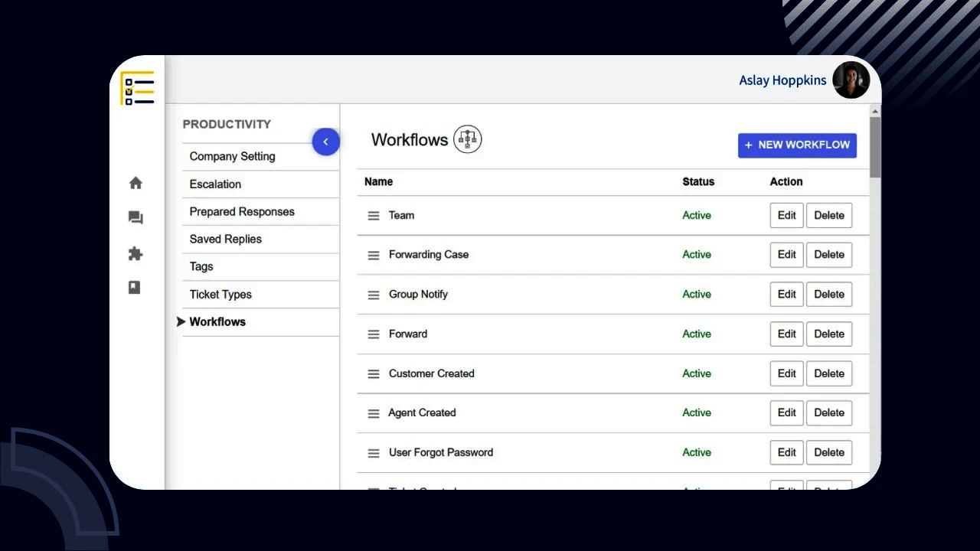The width and height of the screenshot is (980, 551).
Task: Click the drag handle for the Forward workflow
Action: (x=374, y=334)
